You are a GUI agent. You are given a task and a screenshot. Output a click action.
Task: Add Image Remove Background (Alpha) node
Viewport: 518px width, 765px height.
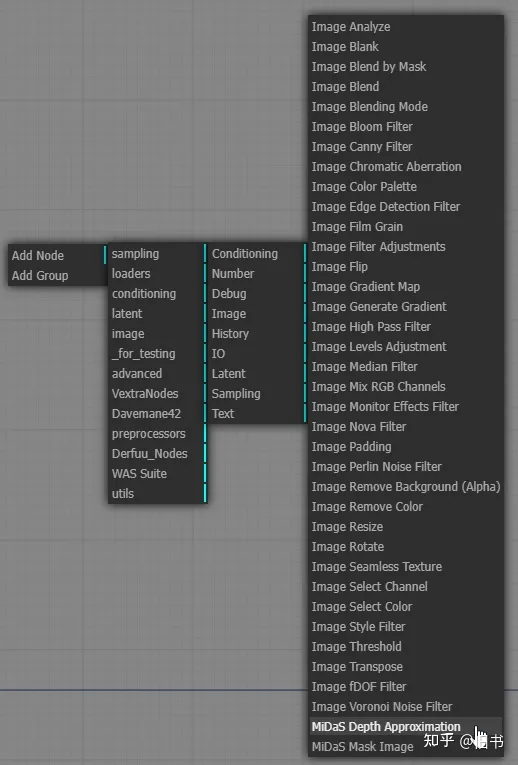[x=406, y=487]
